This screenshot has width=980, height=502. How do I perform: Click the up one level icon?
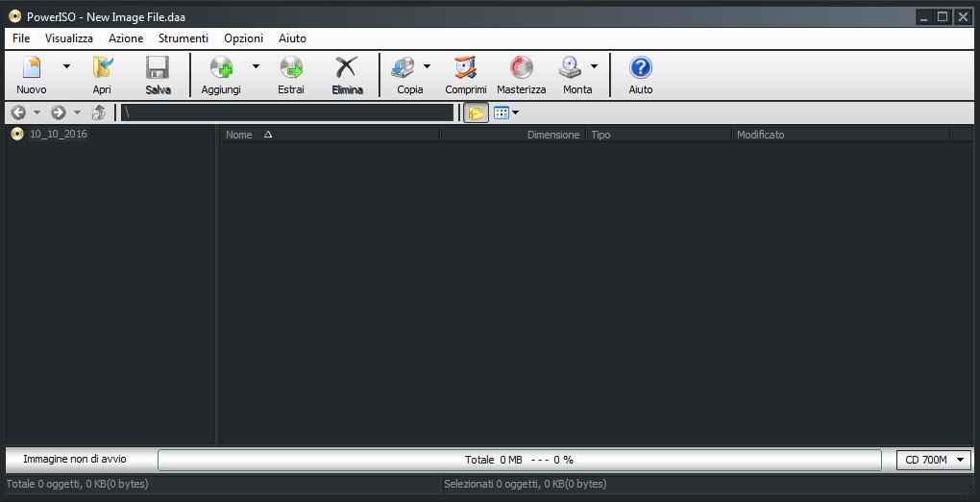(x=99, y=113)
